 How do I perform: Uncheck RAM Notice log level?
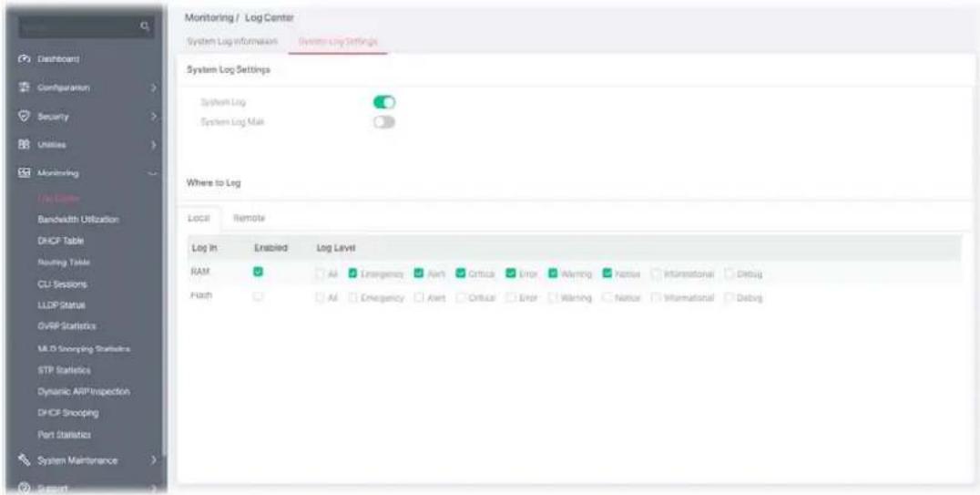point(607,273)
